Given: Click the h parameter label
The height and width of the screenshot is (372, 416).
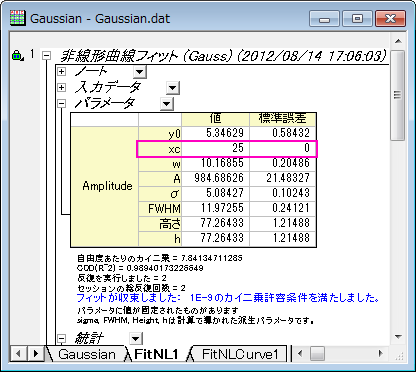Looking at the screenshot, I should pyautogui.click(x=160, y=239).
